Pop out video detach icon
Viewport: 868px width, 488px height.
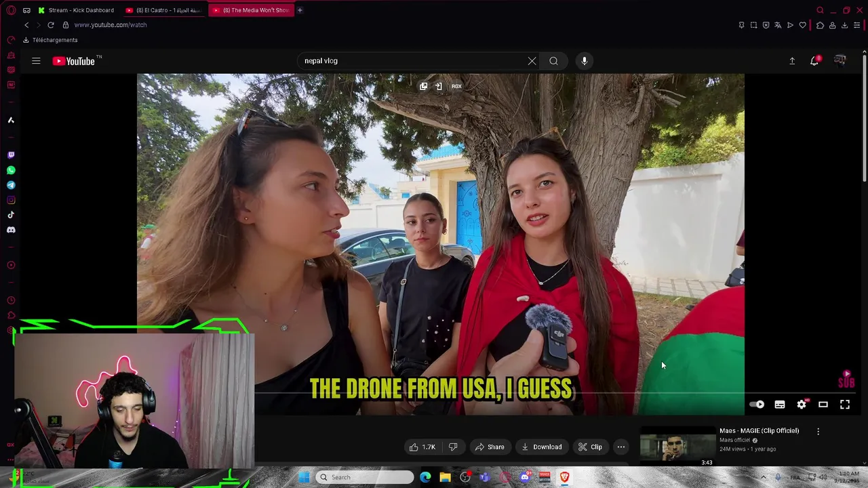click(423, 86)
